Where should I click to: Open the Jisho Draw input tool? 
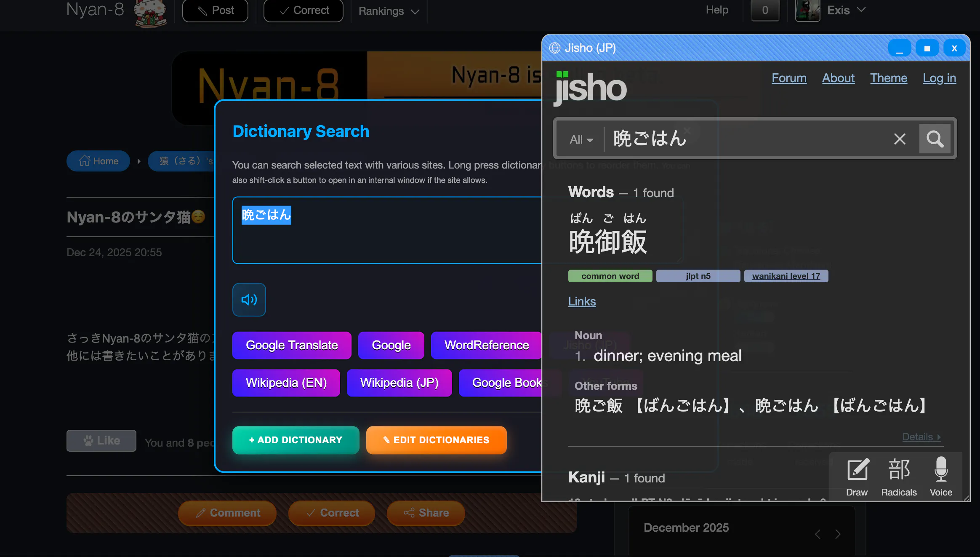(x=857, y=477)
